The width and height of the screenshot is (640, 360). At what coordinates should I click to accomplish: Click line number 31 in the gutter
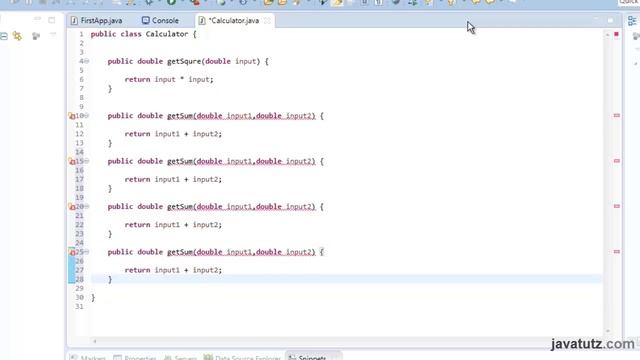point(79,307)
